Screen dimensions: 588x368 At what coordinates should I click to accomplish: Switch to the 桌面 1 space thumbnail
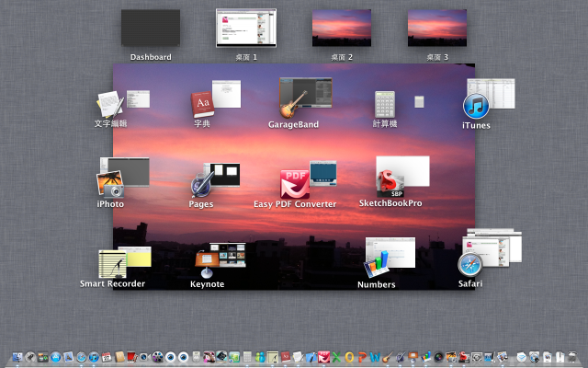coord(246,29)
